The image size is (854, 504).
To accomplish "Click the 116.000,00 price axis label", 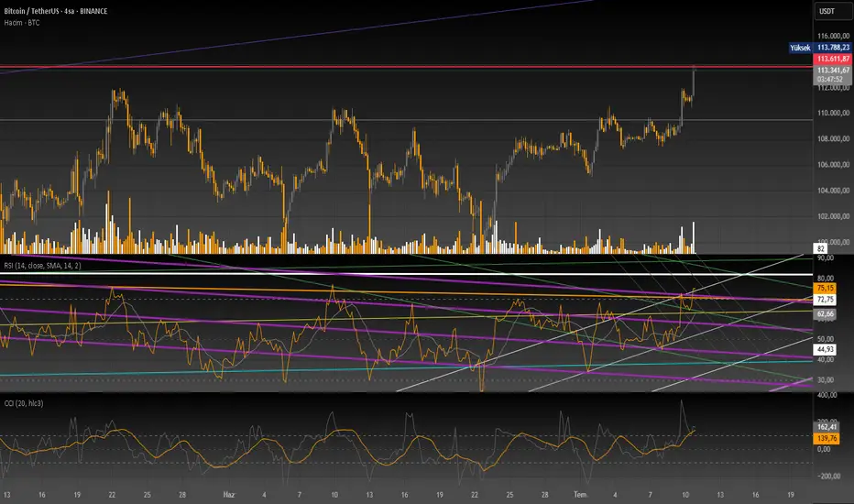I will [833, 36].
